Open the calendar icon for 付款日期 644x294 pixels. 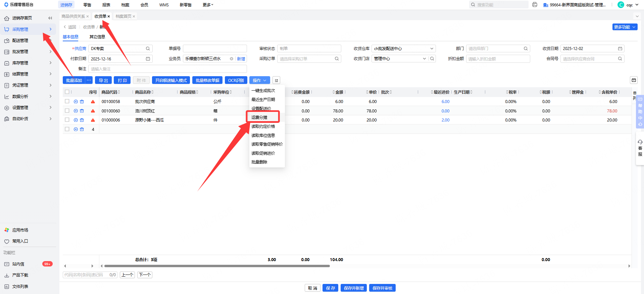[x=148, y=59]
